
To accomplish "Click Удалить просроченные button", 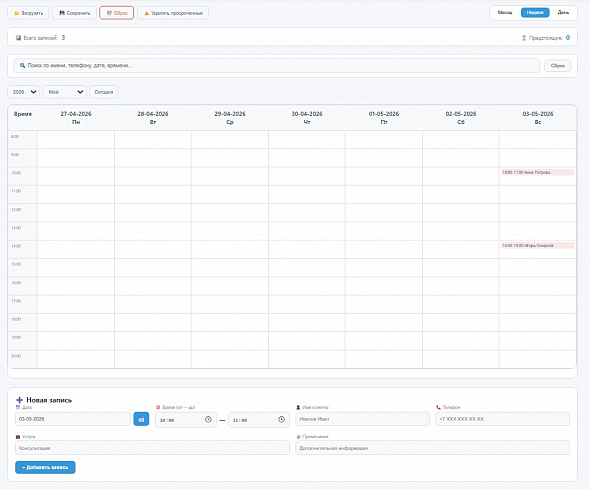I will click(x=173, y=13).
